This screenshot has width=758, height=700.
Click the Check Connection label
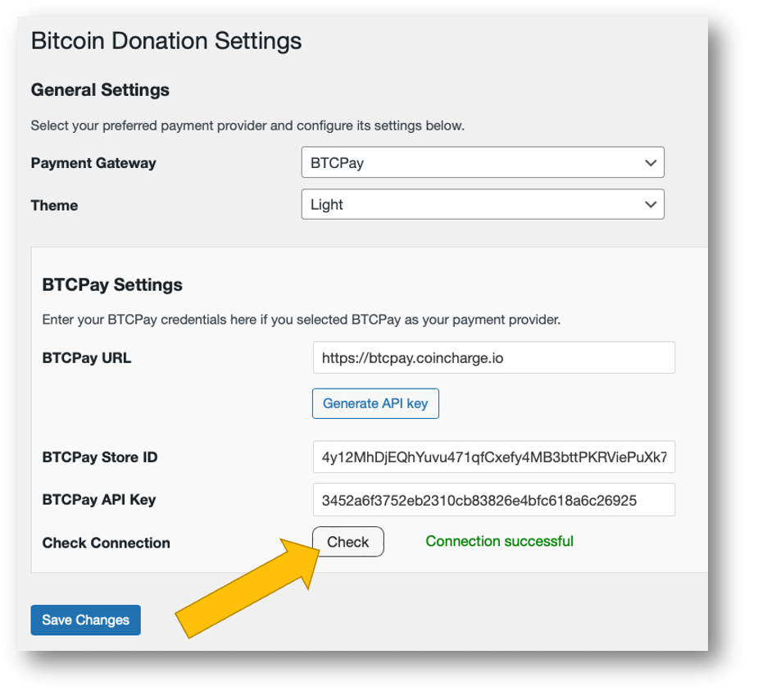coord(106,543)
